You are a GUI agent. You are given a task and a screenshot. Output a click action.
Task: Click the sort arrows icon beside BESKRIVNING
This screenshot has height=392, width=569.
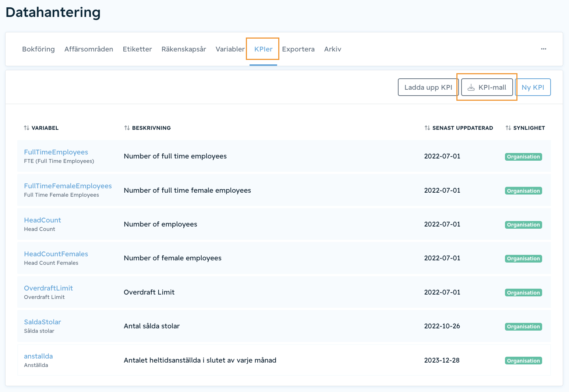127,128
